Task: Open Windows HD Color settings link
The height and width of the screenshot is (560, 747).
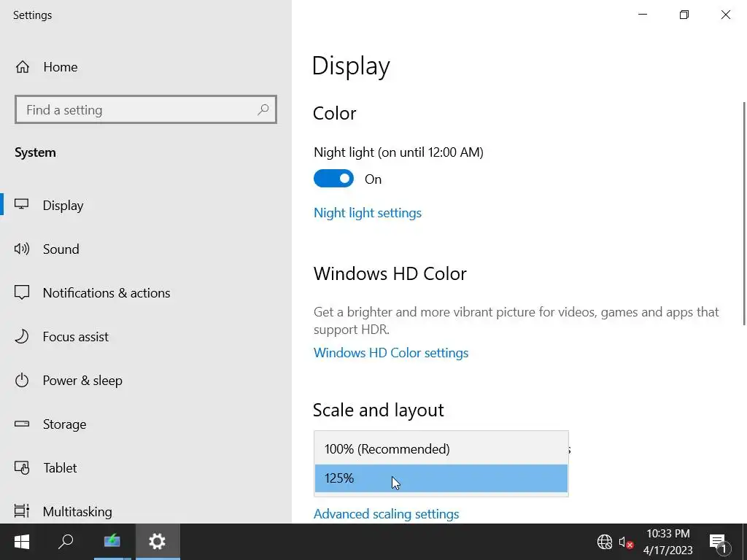Action: click(x=391, y=353)
